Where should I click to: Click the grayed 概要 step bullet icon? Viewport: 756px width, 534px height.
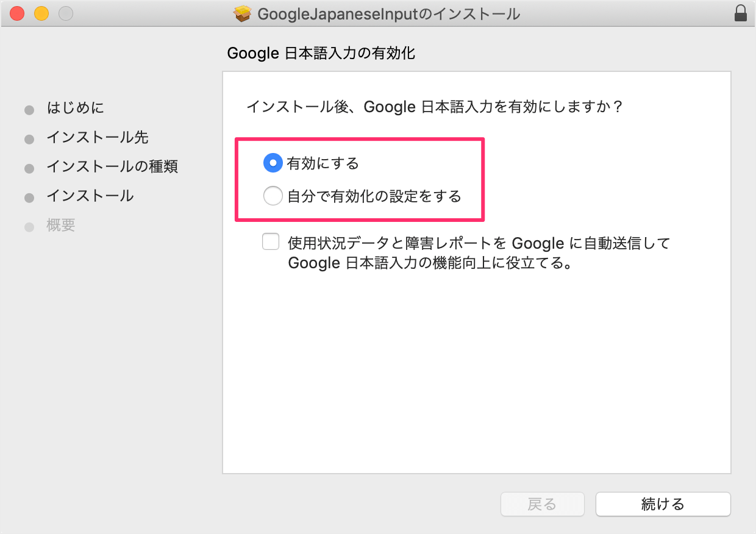[29, 225]
